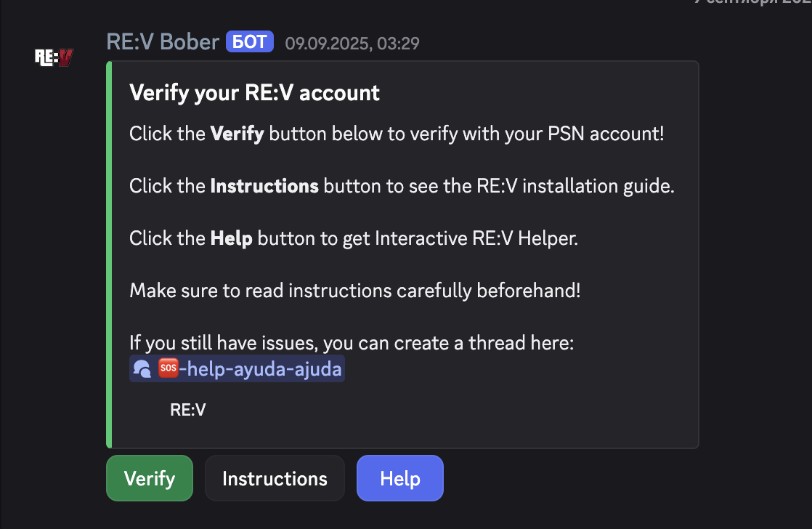Click the green Verify button
Image resolution: width=812 pixels, height=529 pixels.
150,478
